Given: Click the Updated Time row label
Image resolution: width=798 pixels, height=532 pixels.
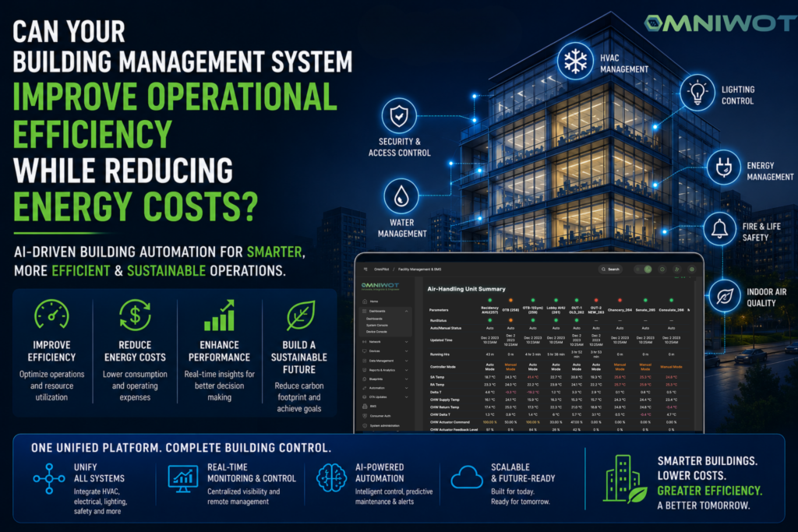Looking at the screenshot, I should (441, 340).
